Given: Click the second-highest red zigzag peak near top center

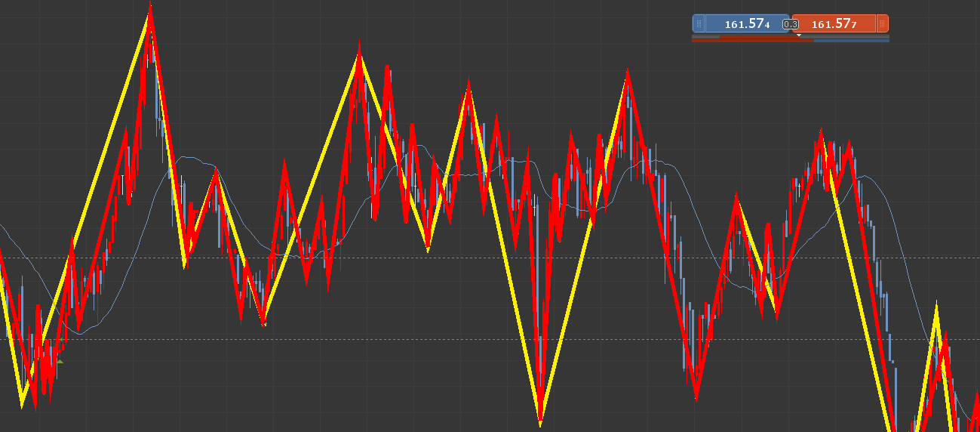Looking at the screenshot, I should [359, 50].
